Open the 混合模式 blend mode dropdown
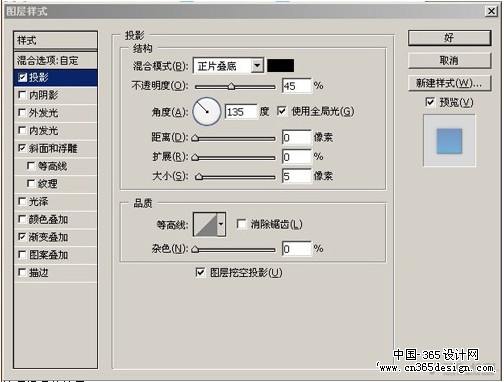 click(x=228, y=66)
